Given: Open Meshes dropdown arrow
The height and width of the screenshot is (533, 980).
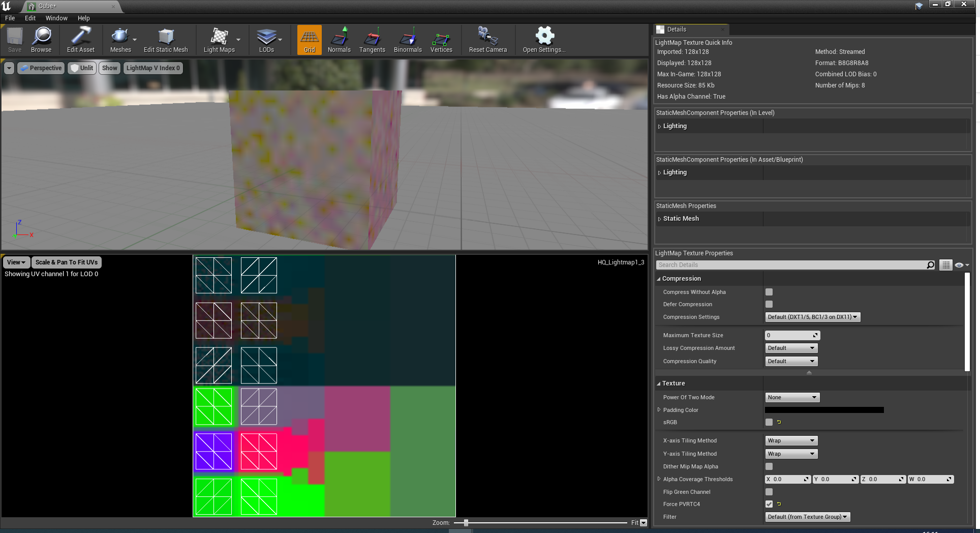Looking at the screenshot, I should (135, 40).
